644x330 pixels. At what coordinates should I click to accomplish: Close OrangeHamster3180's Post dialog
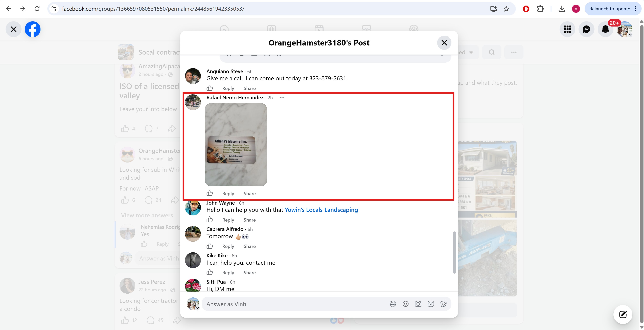coord(444,43)
